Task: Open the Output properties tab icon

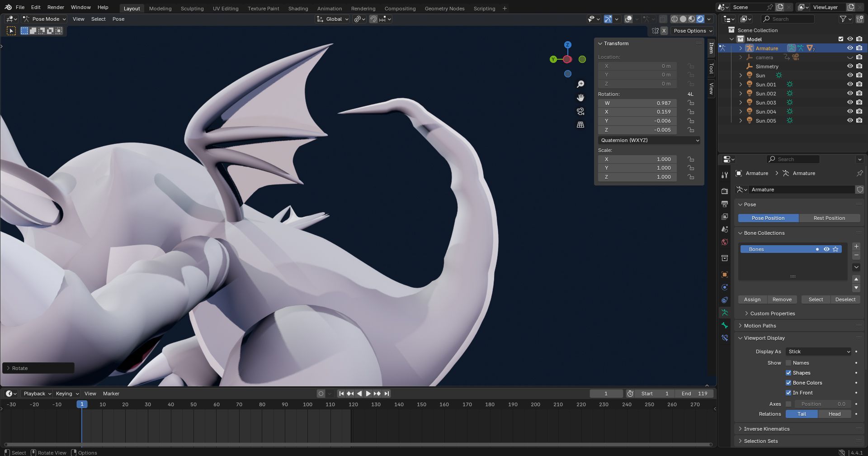Action: (725, 204)
